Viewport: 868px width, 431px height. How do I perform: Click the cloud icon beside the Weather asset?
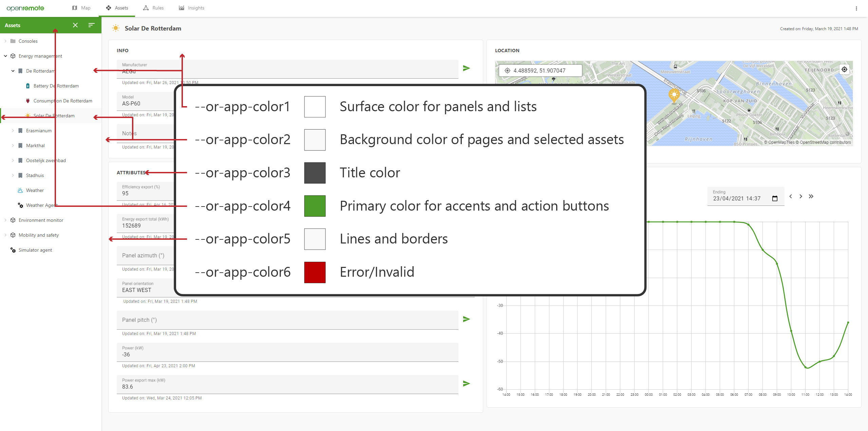[x=20, y=190]
